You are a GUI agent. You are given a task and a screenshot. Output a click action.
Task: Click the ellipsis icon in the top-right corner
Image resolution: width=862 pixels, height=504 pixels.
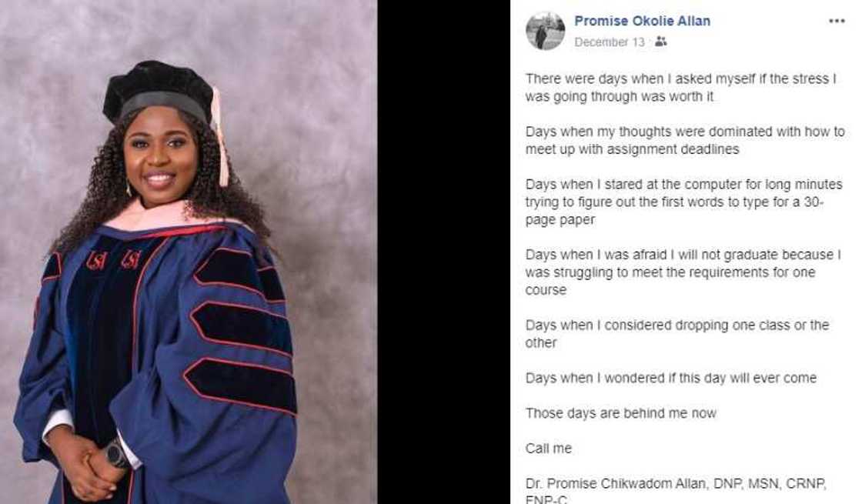839,21
